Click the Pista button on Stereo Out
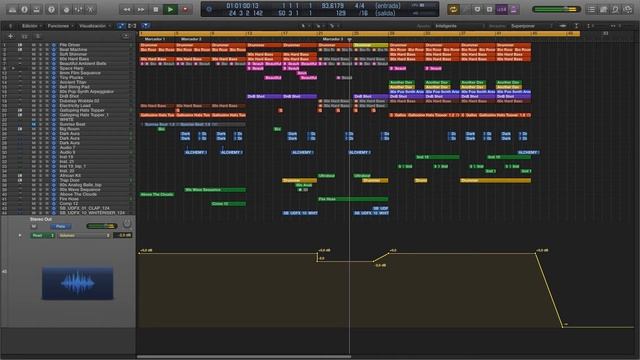Viewport: 640px width, 360px height. (x=60, y=226)
